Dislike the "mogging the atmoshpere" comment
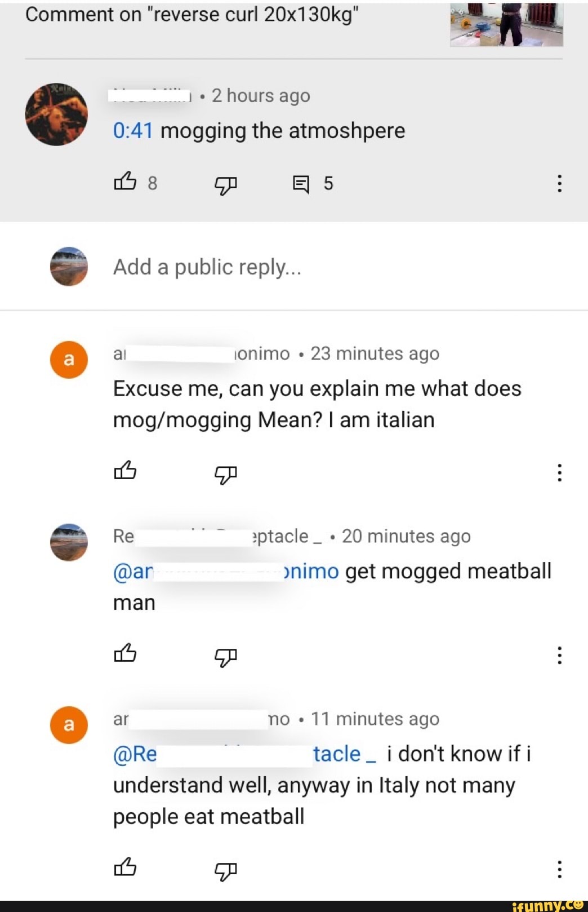This screenshot has height=912, width=588. tap(225, 184)
